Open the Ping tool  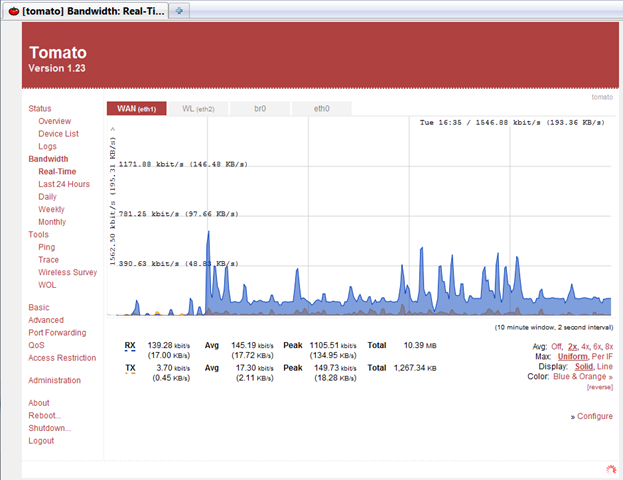tap(46, 247)
